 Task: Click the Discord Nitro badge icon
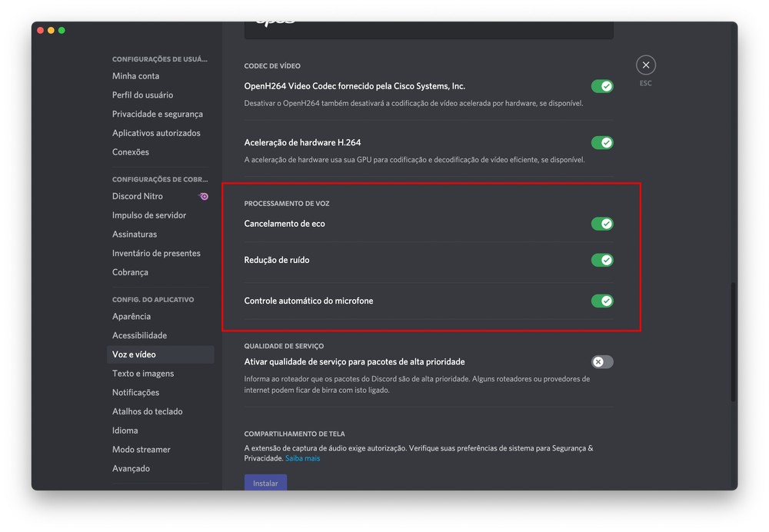(204, 197)
